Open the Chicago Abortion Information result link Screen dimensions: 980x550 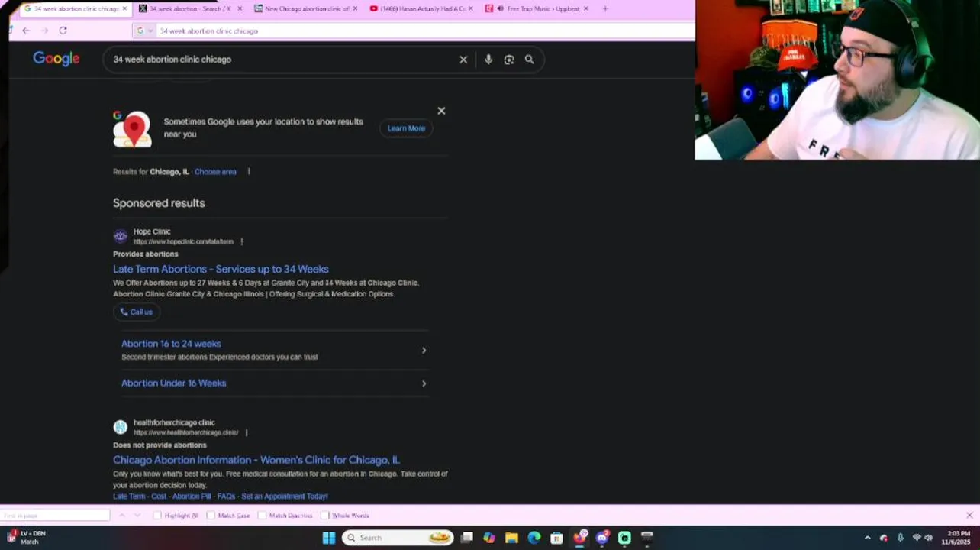point(256,460)
